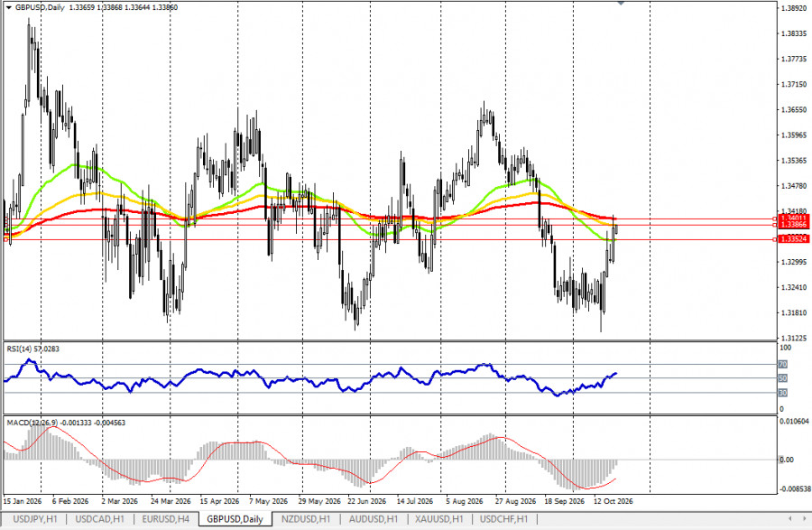
Task: Select the red 1.33866 price level label
Action: point(794,225)
